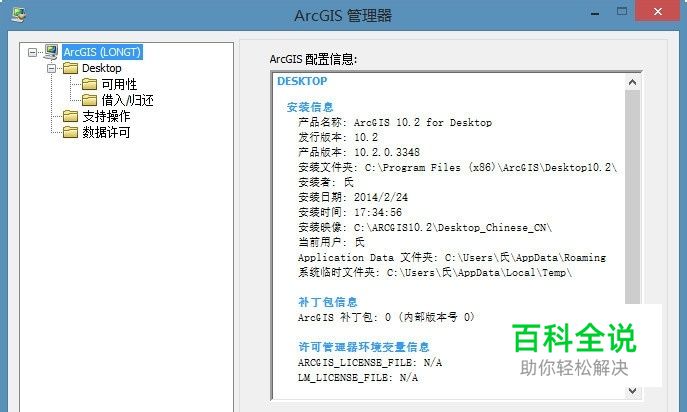Click the Desktop folder icon
This screenshot has width=687, height=412.
coord(70,68)
